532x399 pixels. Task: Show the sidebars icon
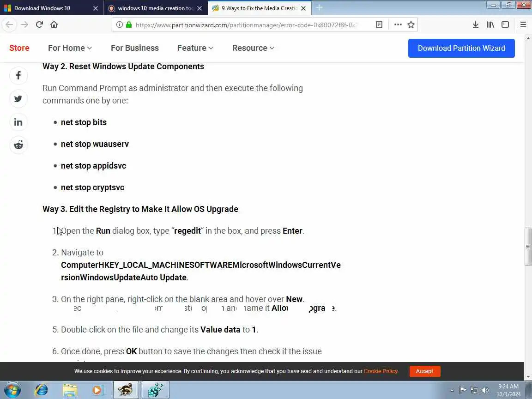tap(505, 24)
